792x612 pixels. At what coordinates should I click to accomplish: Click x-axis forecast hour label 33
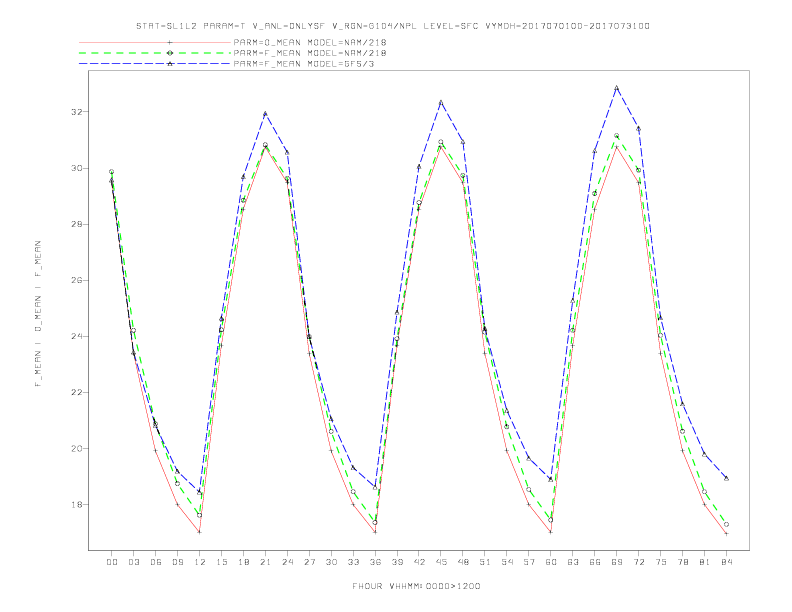coord(353,562)
